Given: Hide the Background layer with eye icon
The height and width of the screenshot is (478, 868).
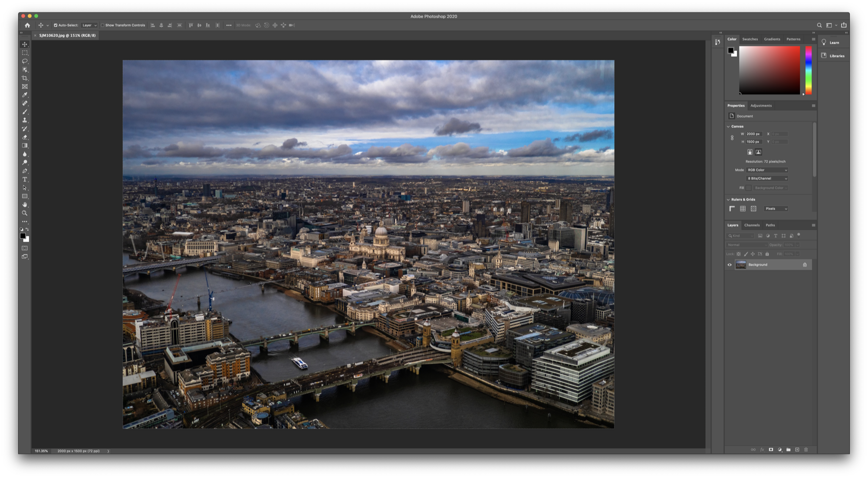Looking at the screenshot, I should [730, 265].
